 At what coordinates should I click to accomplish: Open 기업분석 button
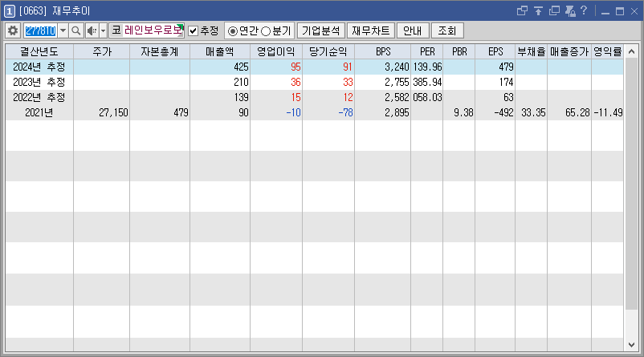(320, 30)
